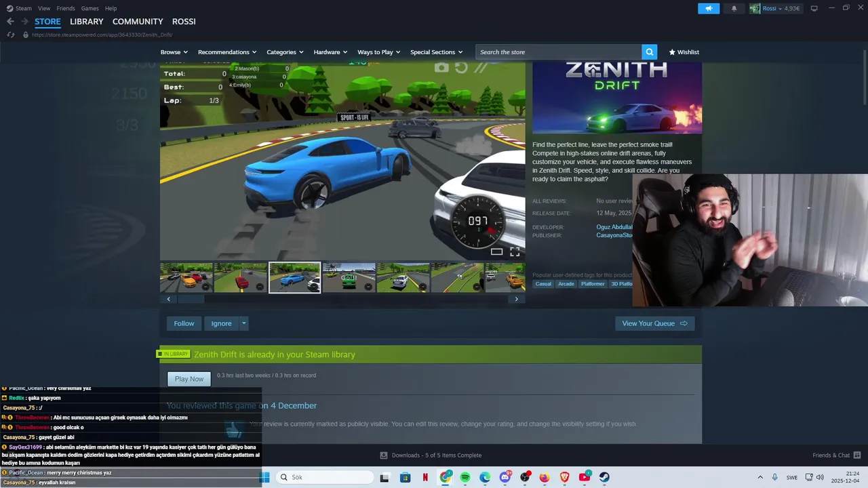The image size is (868, 488).
Task: Open Windows Start menu
Action: 264,477
